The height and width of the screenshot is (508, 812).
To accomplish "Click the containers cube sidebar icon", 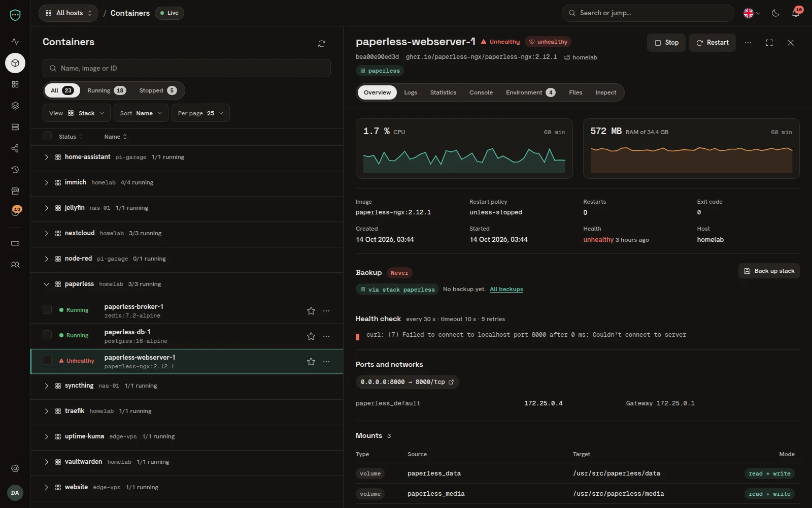I will click(x=15, y=63).
